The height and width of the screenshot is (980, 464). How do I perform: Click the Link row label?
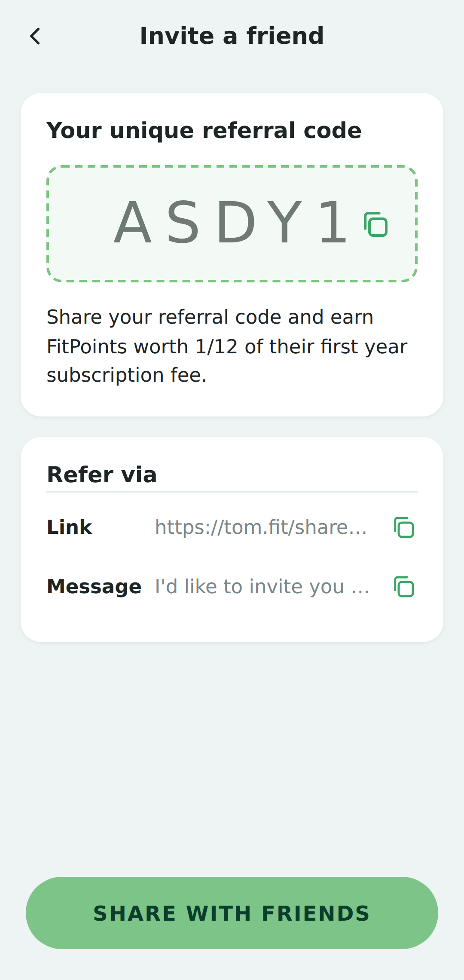tap(69, 527)
